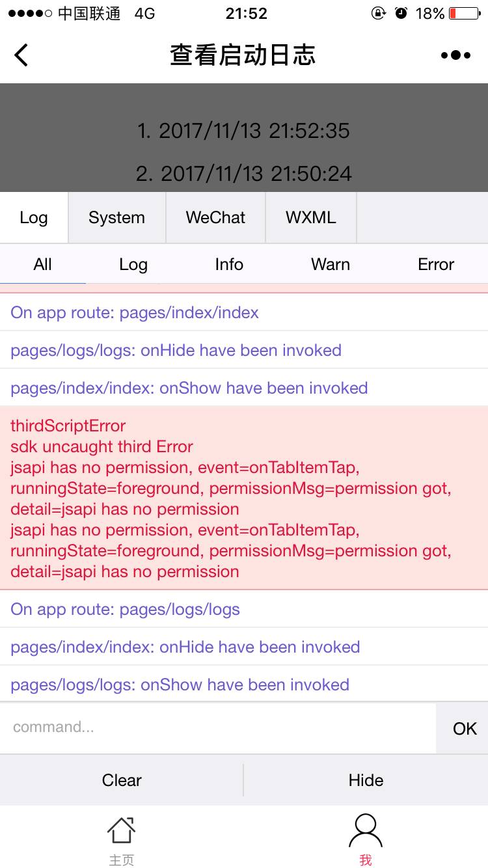Screen dimensions: 488x868
Task: Hide the vConsole panel
Action: coord(366,780)
